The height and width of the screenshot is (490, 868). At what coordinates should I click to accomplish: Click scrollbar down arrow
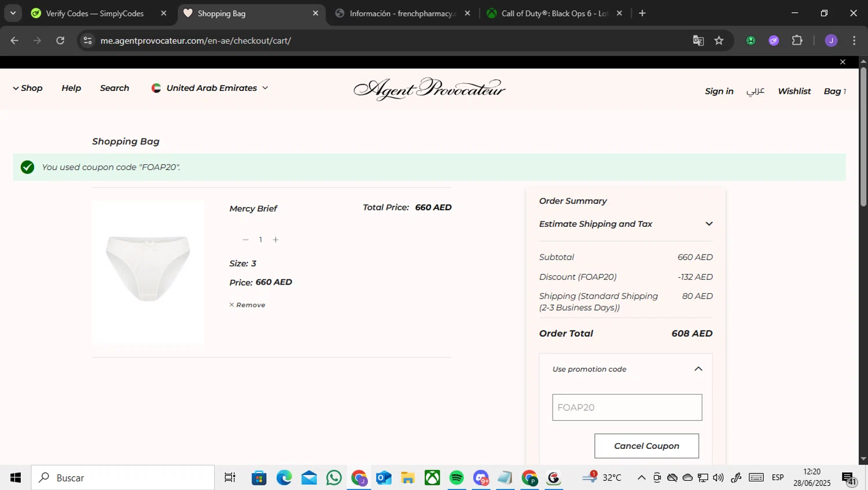[x=863, y=459]
